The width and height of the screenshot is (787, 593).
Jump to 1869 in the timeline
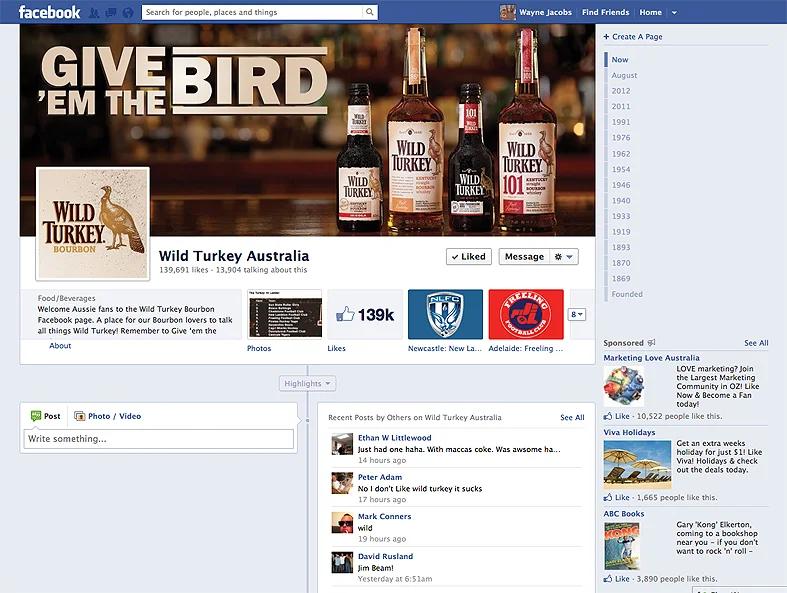click(621, 278)
